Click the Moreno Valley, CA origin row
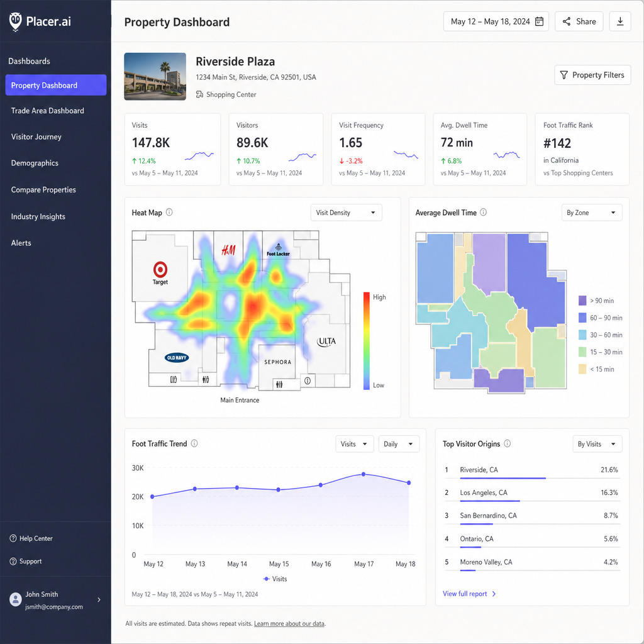 532,563
